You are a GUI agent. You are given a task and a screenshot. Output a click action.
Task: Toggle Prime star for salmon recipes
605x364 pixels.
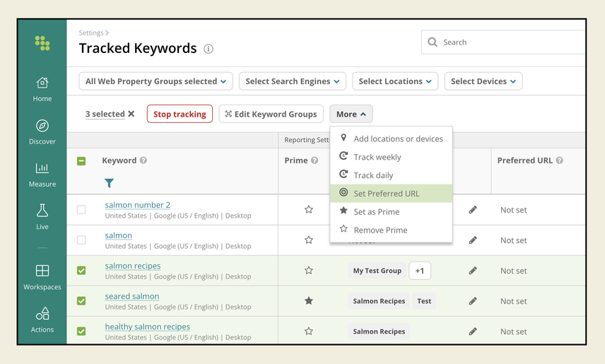point(309,271)
